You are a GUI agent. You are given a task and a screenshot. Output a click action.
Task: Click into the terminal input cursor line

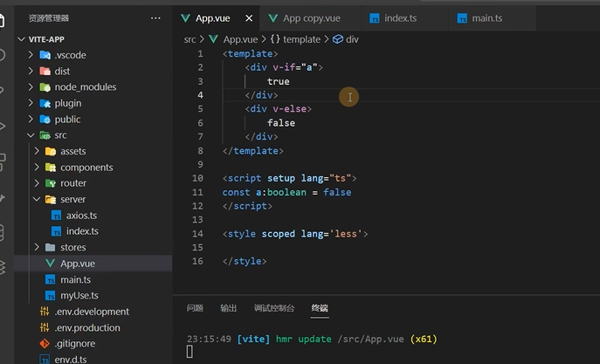click(x=190, y=352)
